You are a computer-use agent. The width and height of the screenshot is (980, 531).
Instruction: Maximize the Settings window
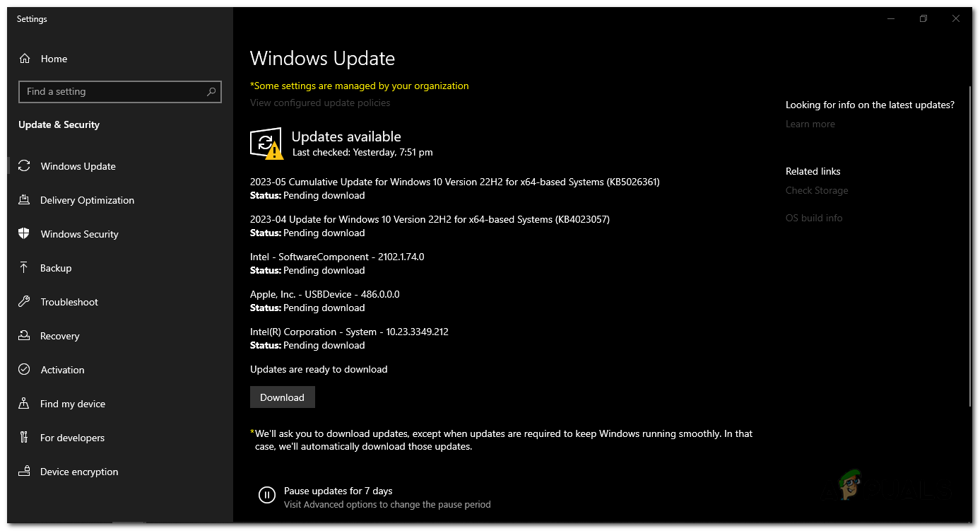pyautogui.click(x=923, y=19)
